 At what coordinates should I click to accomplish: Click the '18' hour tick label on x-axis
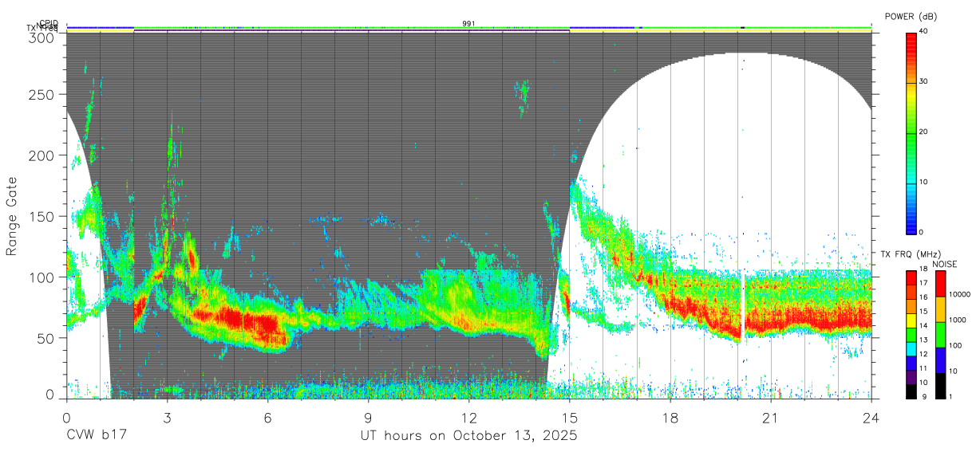[x=670, y=417]
